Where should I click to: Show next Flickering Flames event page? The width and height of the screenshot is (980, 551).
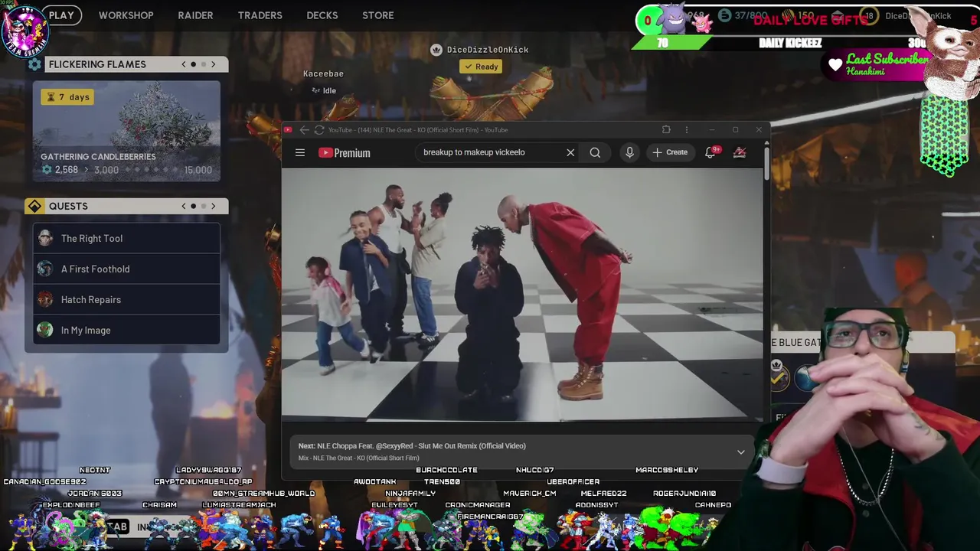[x=214, y=64]
